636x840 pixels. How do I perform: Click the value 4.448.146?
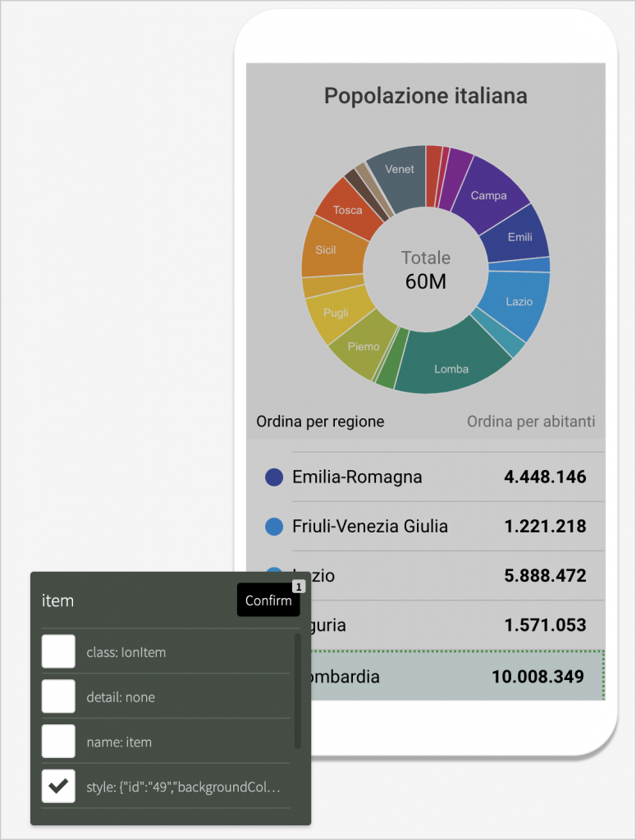pos(545,477)
